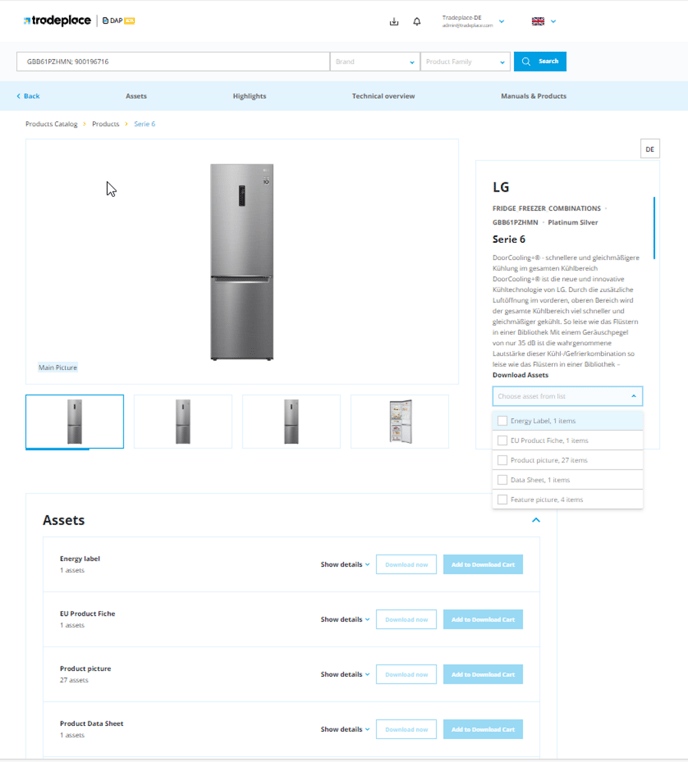688x762 pixels.
Task: Click the main fridge product image
Action: (242, 262)
